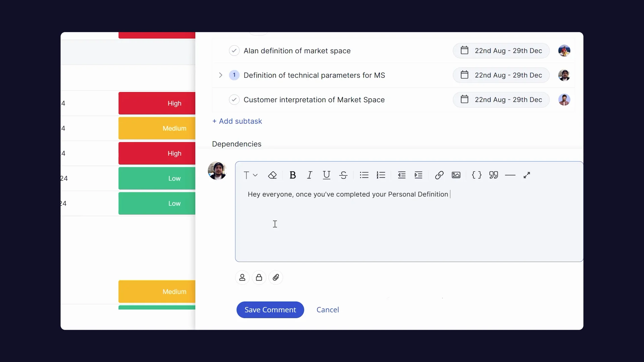The image size is (644, 362).
Task: Click Add subtask link
Action: [x=237, y=121]
